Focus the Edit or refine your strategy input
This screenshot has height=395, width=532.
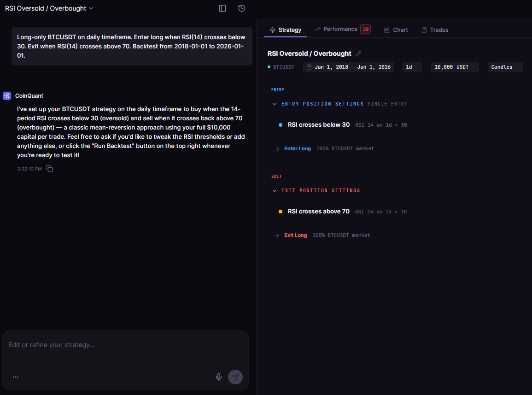[x=125, y=345]
